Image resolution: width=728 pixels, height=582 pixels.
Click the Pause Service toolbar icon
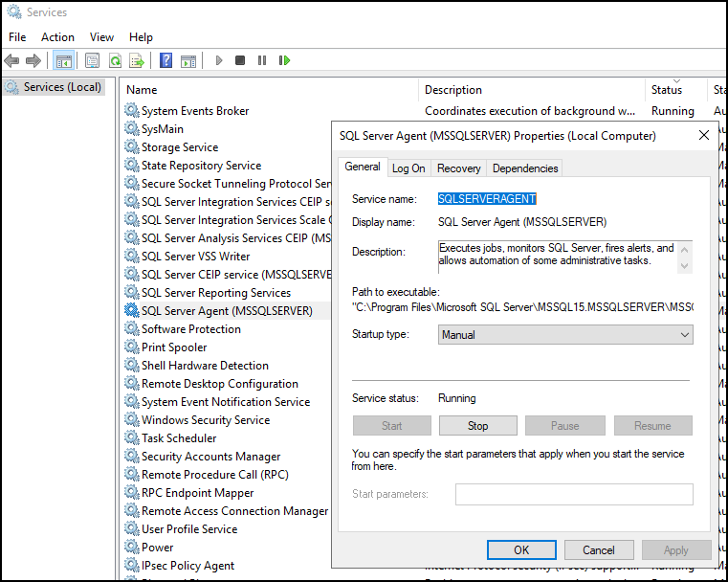262,60
